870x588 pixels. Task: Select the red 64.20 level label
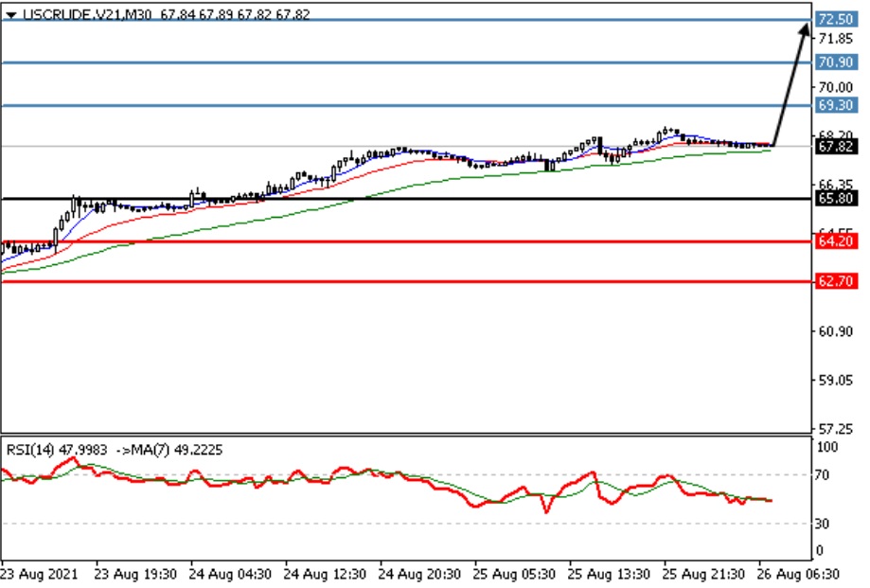[x=836, y=241]
